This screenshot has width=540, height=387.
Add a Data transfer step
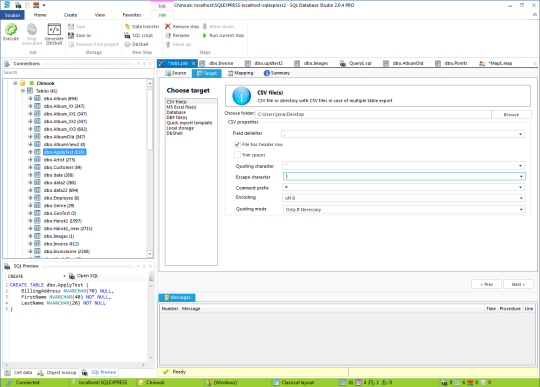point(142,27)
